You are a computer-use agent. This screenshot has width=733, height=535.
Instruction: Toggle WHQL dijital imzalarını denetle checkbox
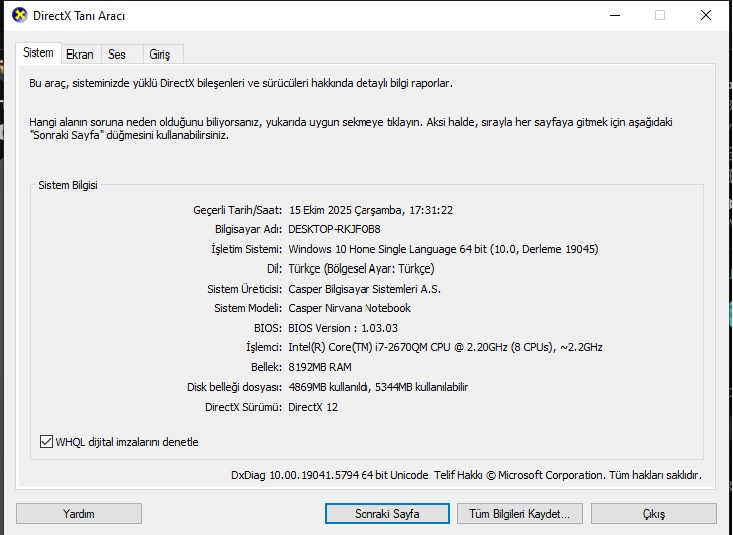[46, 441]
